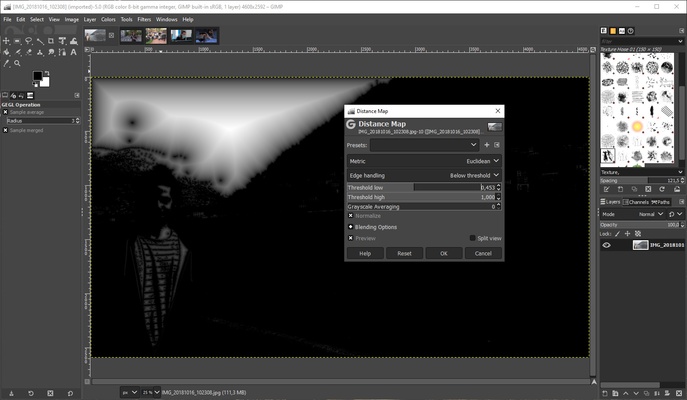Viewport: 687px width, 400px height.
Task: Click the save preset plus icon
Action: coord(487,145)
